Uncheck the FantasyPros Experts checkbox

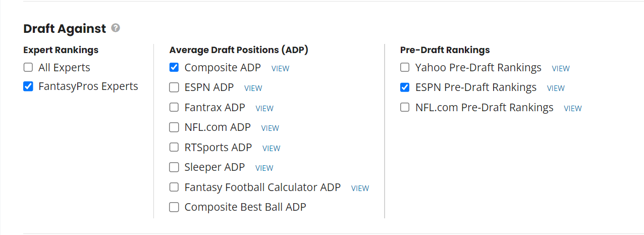28,86
